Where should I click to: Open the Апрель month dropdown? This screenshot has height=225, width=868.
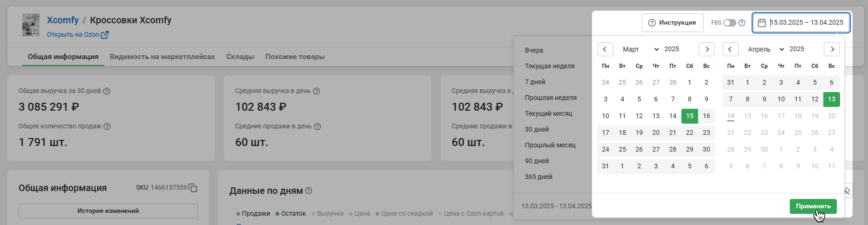pyautogui.click(x=765, y=49)
